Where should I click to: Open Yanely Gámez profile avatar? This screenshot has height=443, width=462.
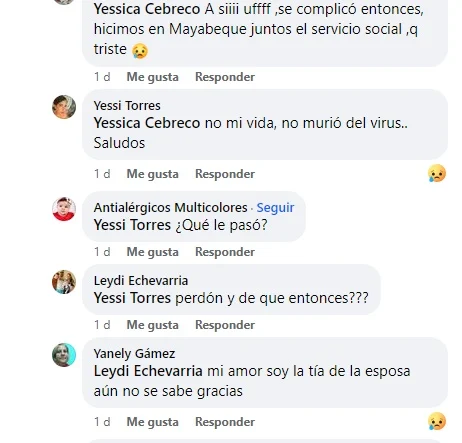click(x=64, y=355)
